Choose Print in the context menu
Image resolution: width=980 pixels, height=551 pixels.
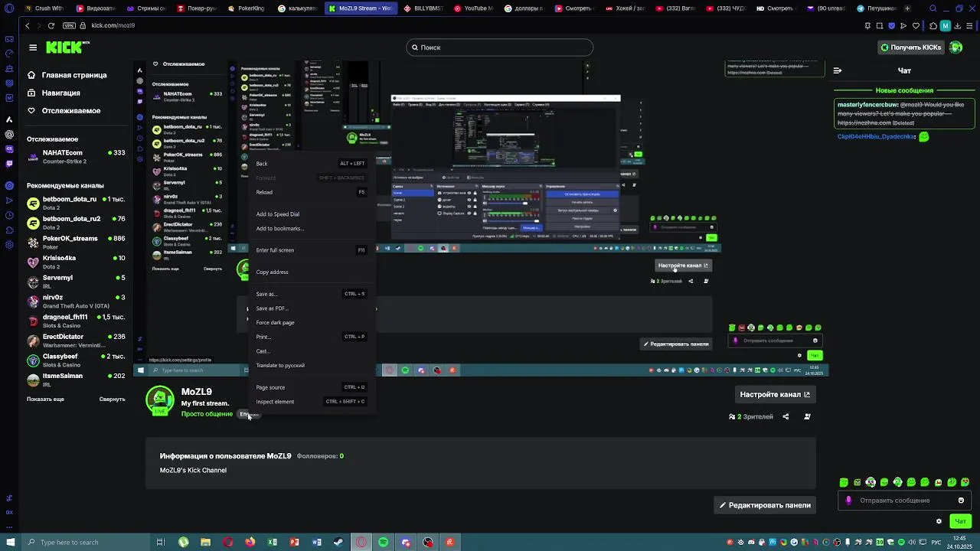pos(311,337)
